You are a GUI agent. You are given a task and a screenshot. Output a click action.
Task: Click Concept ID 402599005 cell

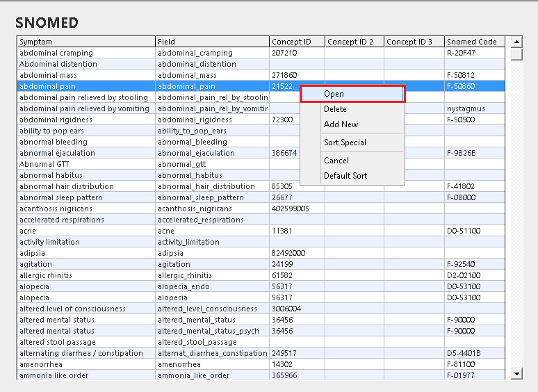[x=297, y=209]
